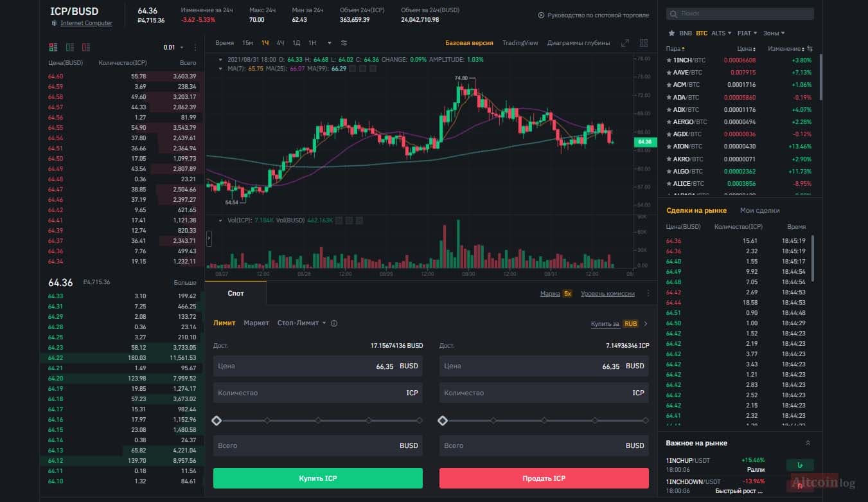Open Стоп-Лимит order type dropdown
This screenshot has height=502, width=868.
(301, 323)
